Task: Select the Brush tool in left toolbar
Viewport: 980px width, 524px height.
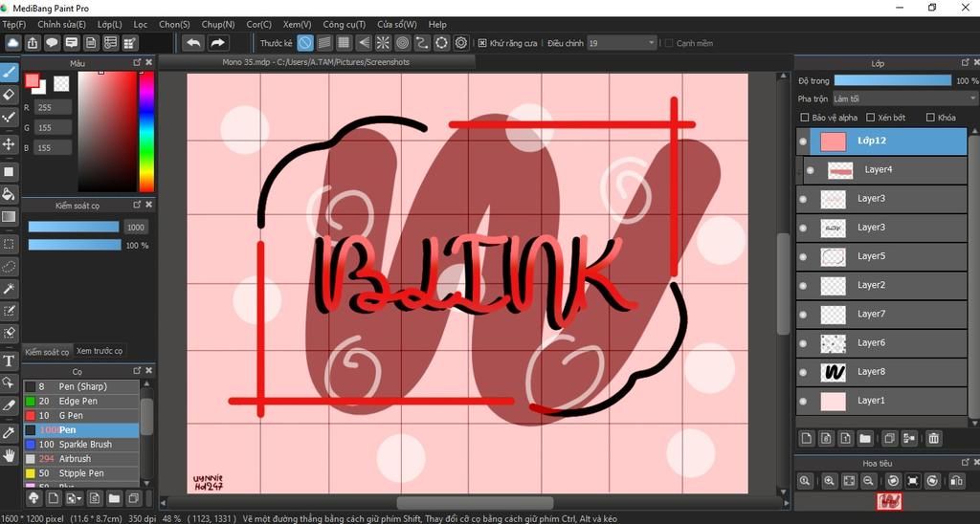Action: (x=9, y=72)
